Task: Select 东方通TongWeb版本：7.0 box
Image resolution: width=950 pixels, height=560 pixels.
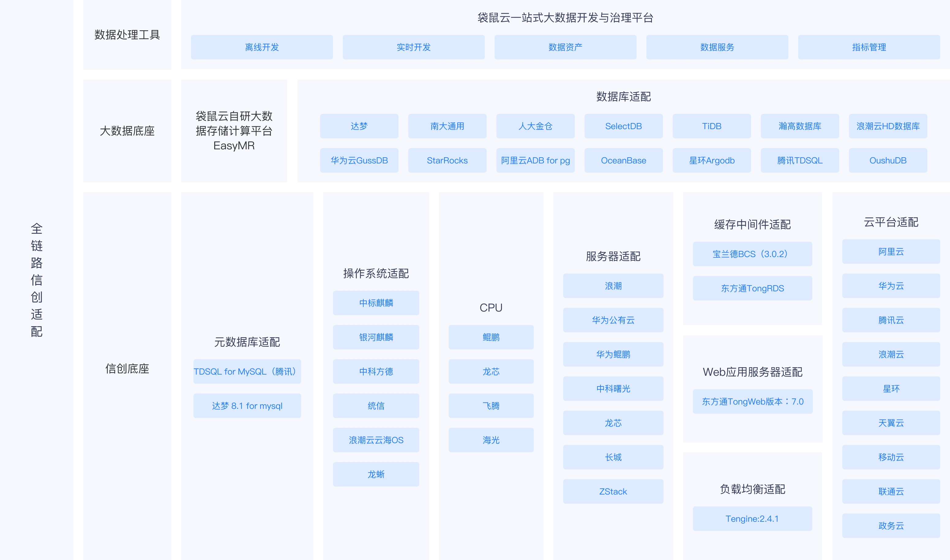Action: click(x=752, y=401)
